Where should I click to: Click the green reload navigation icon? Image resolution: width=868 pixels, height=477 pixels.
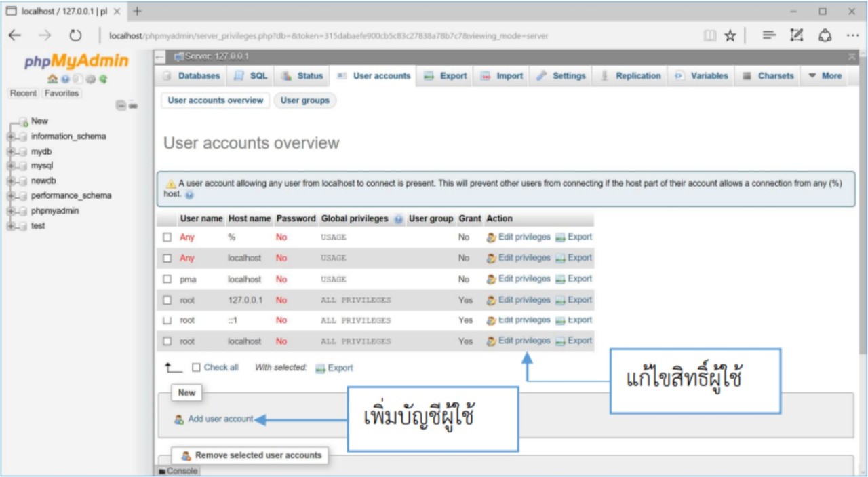click(103, 79)
